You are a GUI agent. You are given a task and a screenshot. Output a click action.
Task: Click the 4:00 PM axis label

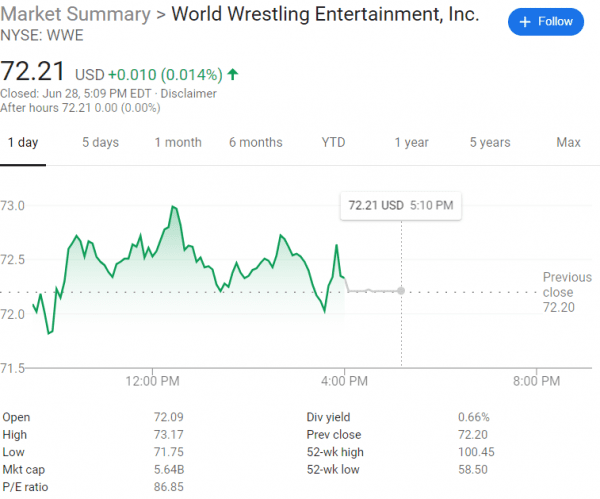click(x=344, y=380)
